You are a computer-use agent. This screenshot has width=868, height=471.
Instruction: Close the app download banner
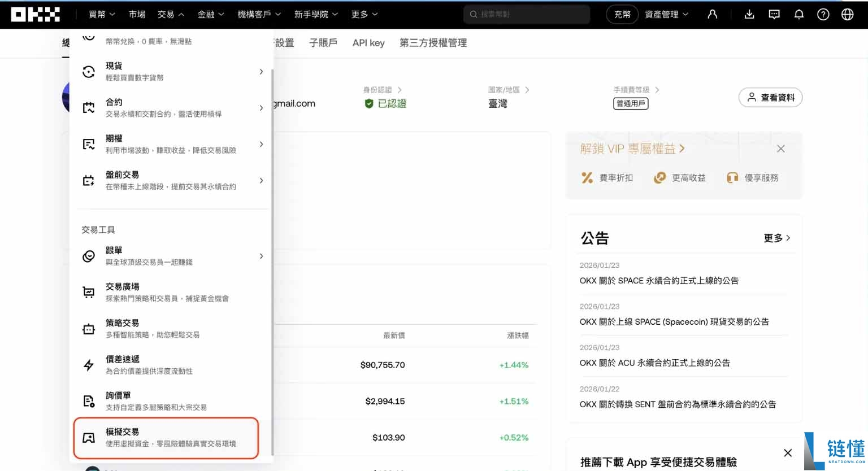tap(788, 453)
